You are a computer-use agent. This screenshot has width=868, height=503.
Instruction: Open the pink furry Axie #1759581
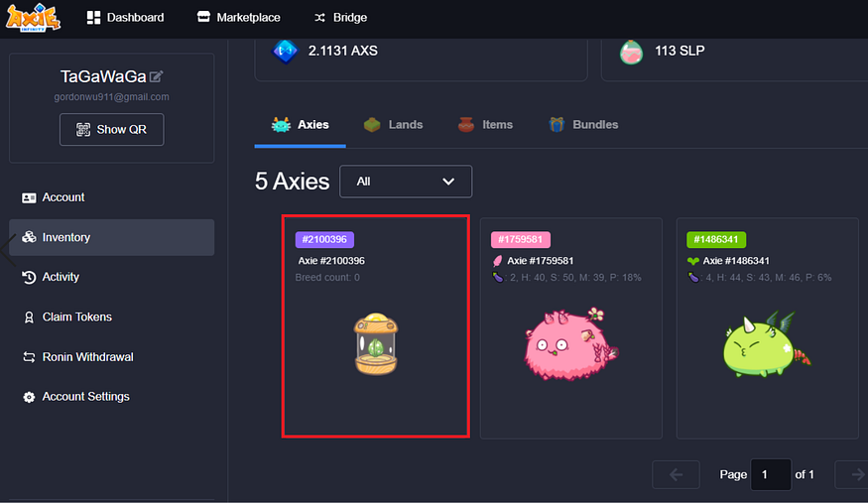point(570,343)
